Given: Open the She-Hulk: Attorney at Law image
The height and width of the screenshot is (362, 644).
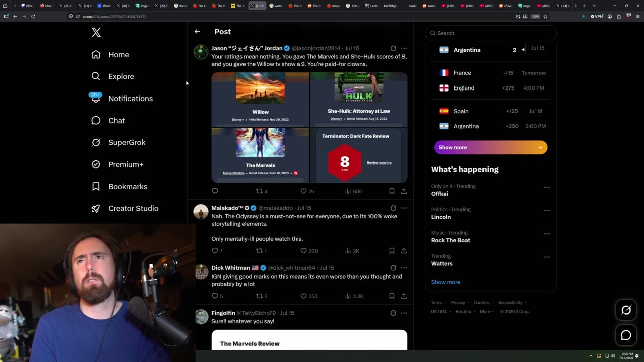Looking at the screenshot, I should (x=358, y=100).
